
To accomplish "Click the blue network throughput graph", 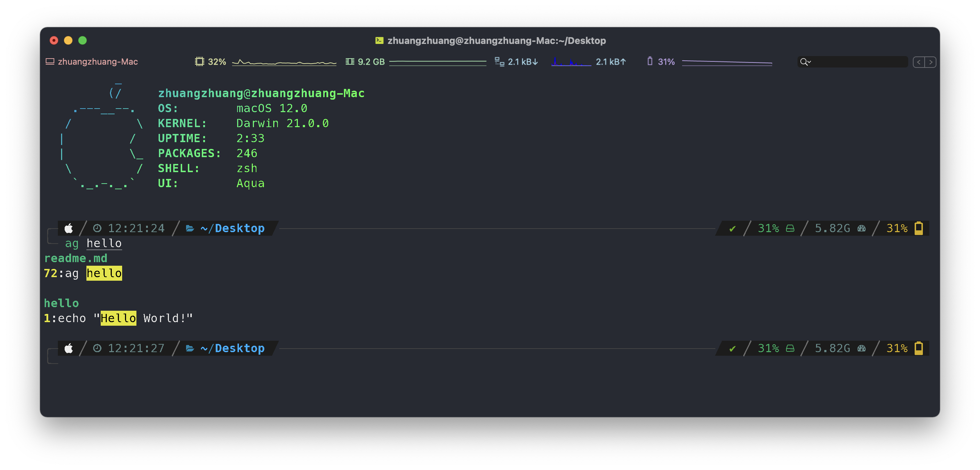I will (571, 62).
